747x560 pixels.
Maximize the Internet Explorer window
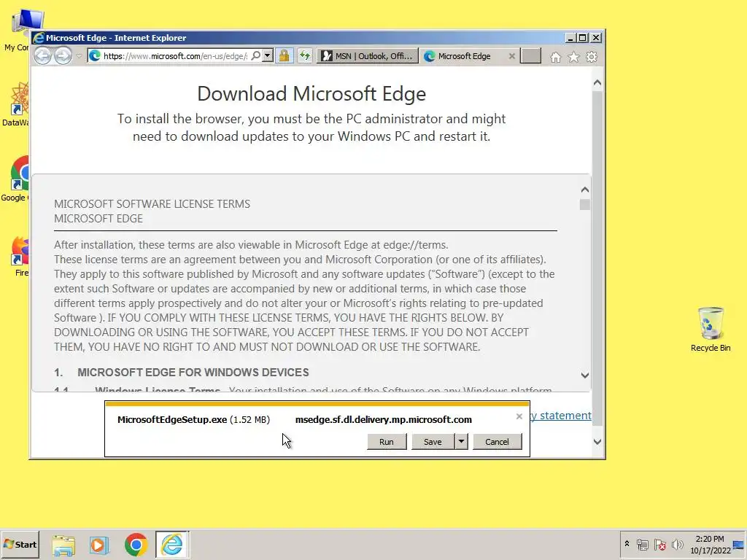click(x=583, y=38)
